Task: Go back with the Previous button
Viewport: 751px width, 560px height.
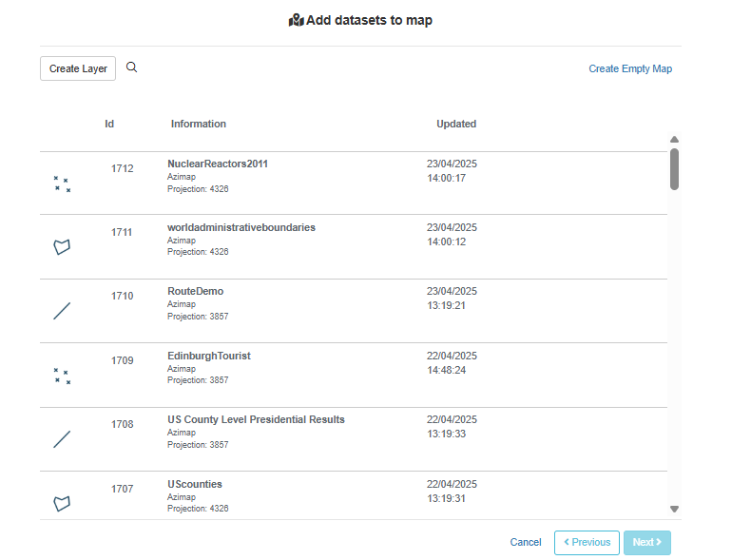Action: click(587, 543)
